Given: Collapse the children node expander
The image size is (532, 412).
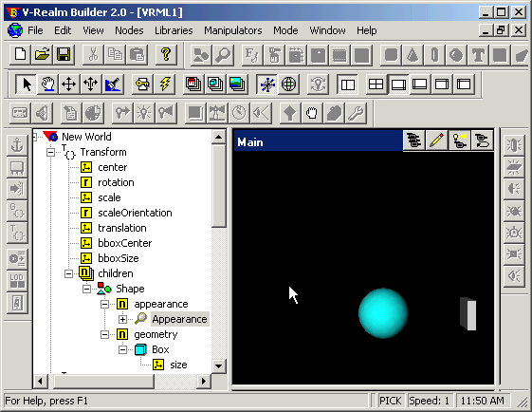Looking at the screenshot, I should coord(68,273).
